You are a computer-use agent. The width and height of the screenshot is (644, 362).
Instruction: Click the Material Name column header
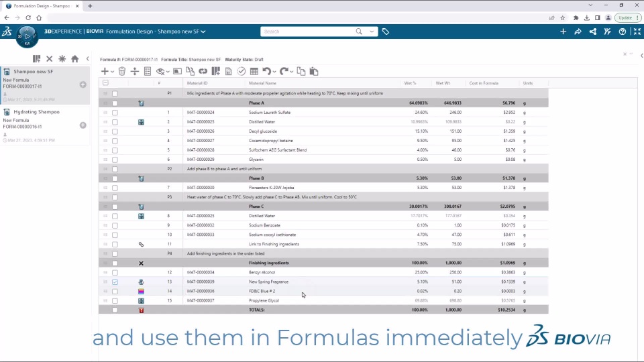(x=262, y=83)
